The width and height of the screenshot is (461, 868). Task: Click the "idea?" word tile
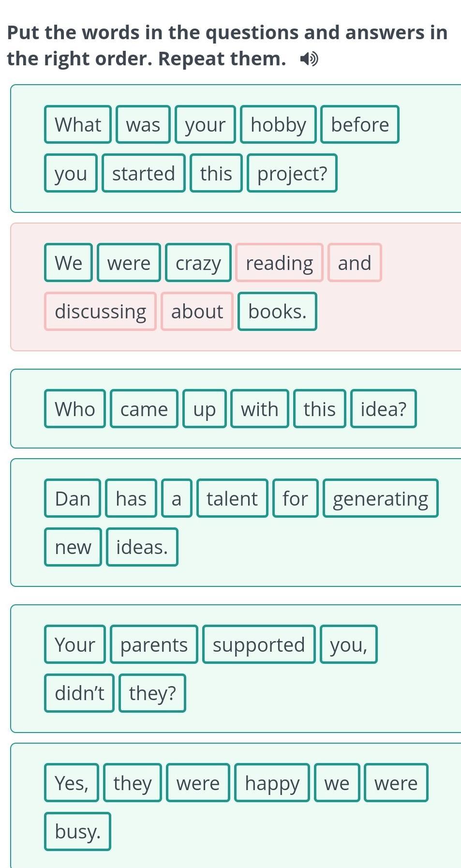pos(383,409)
